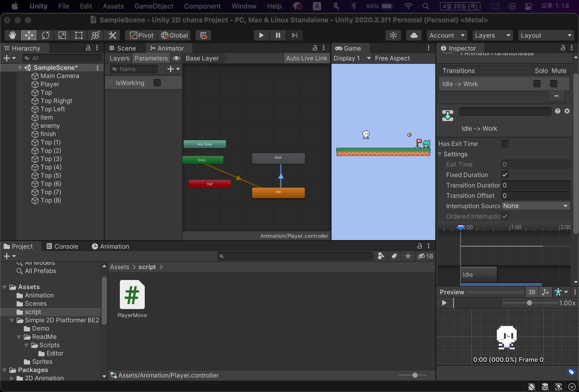579x392 pixels.
Task: Select the Rotate tool
Action: [x=45, y=35]
